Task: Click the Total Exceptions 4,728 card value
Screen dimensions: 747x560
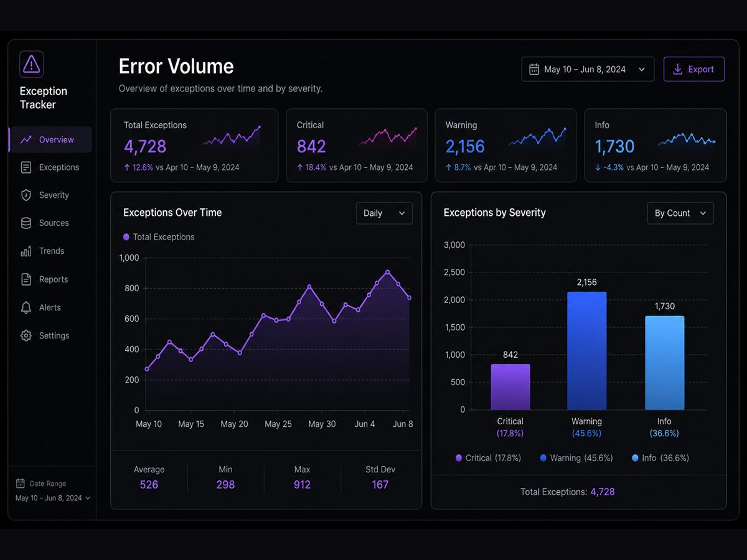Action: point(145,146)
